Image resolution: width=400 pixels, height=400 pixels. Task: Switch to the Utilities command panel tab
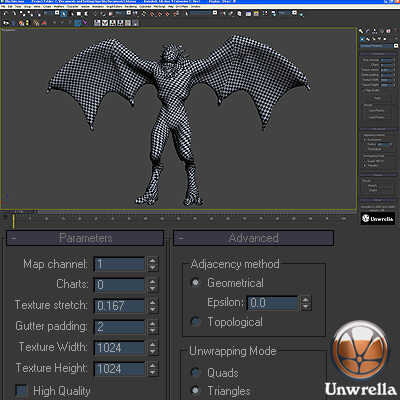point(395,31)
